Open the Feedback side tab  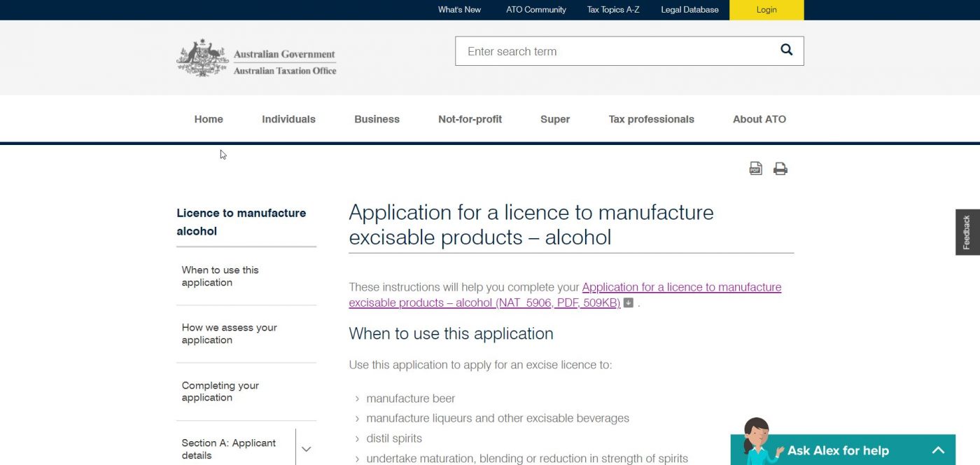coord(967,232)
